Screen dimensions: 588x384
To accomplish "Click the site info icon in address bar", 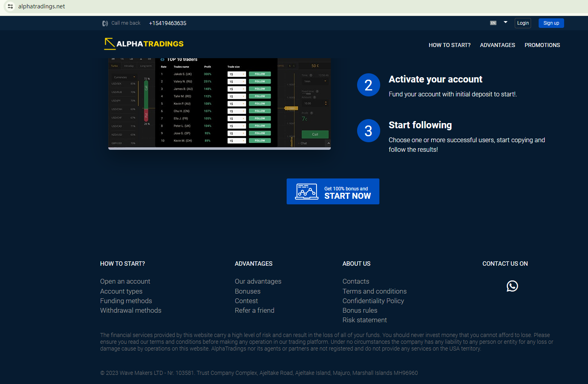I will coord(10,6).
